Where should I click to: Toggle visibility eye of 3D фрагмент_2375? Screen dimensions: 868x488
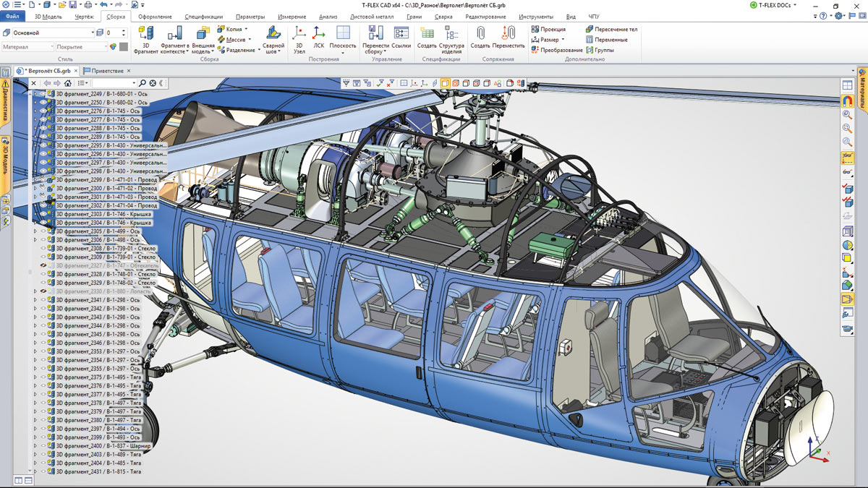(x=43, y=377)
